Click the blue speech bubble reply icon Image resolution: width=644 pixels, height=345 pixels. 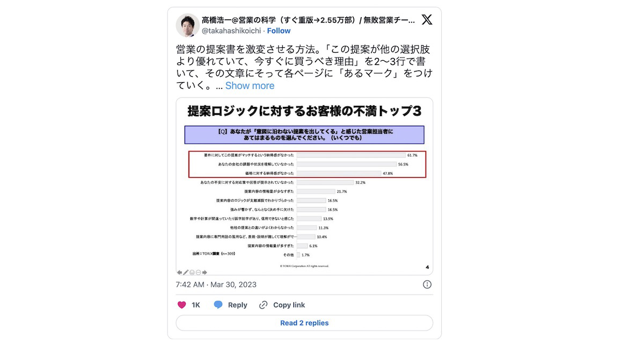(218, 305)
